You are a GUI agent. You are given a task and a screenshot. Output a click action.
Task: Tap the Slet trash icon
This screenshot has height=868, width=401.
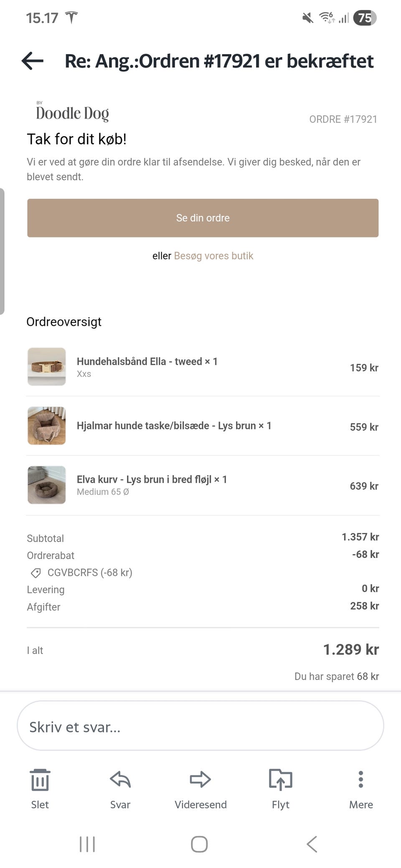click(40, 780)
